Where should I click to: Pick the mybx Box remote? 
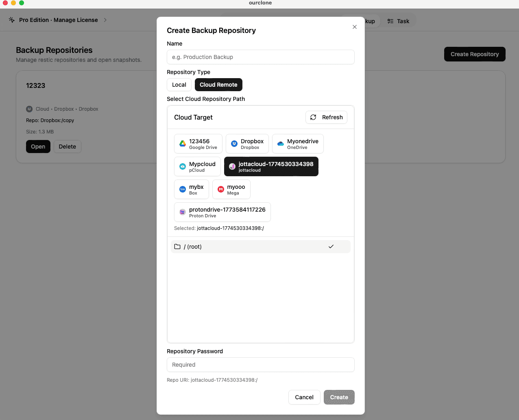[191, 189]
